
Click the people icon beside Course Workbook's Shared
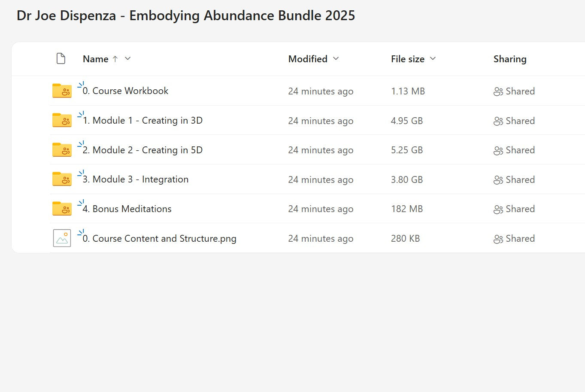pos(498,91)
